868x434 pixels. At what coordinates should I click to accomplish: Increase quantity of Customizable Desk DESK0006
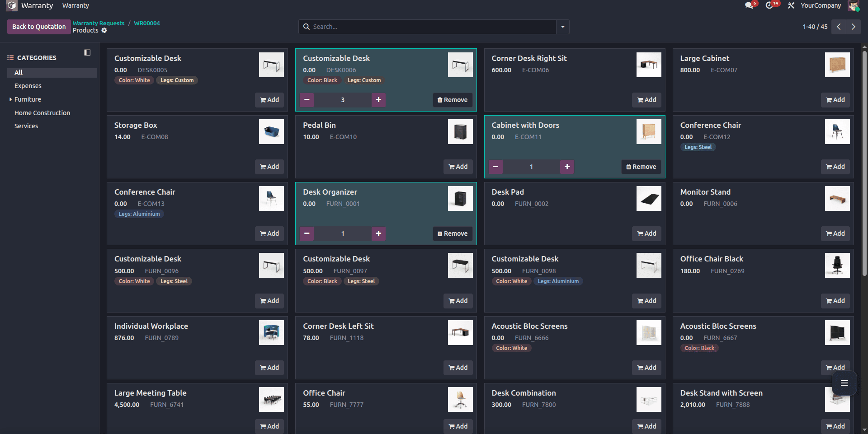(378, 100)
